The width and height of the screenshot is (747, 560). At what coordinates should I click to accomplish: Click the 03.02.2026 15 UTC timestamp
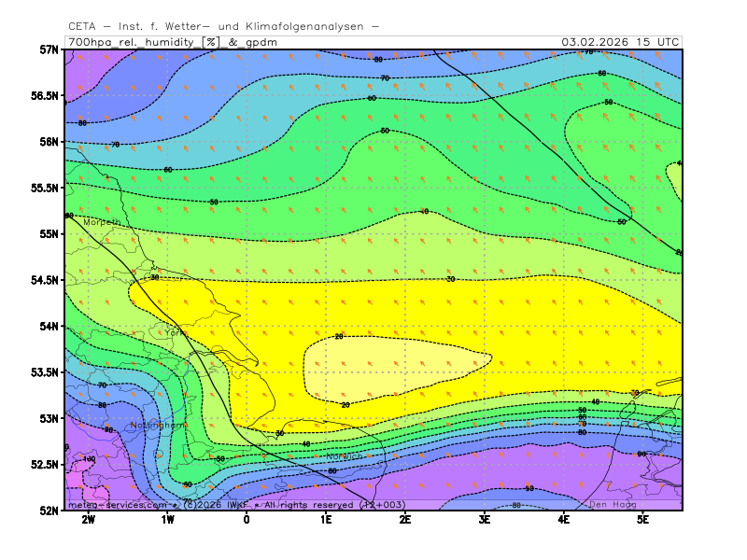coord(620,42)
